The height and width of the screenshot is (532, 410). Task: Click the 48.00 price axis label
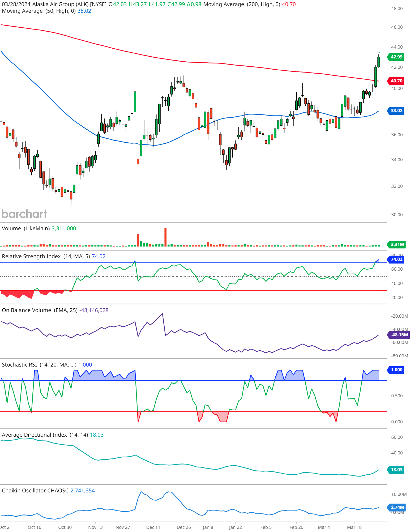click(x=397, y=8)
